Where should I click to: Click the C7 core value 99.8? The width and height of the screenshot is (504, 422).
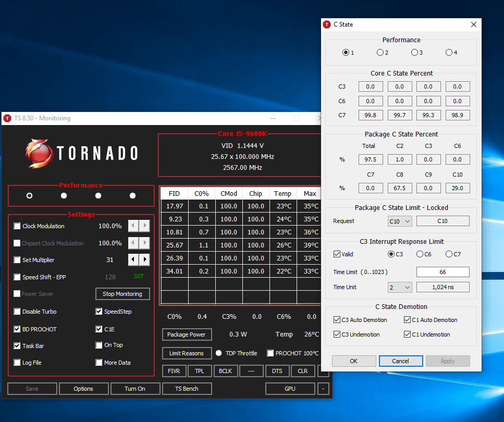tap(371, 115)
